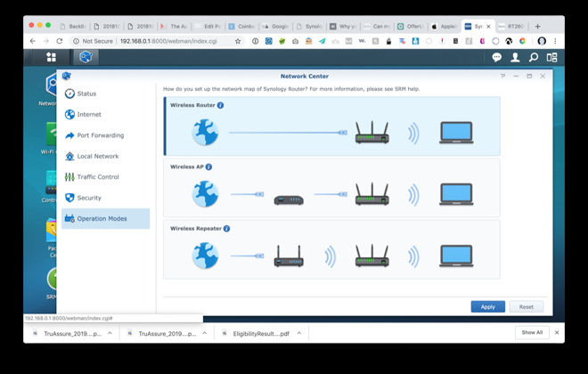The width and height of the screenshot is (588, 374).
Task: Switch to the Google tab
Action: pyautogui.click(x=275, y=26)
